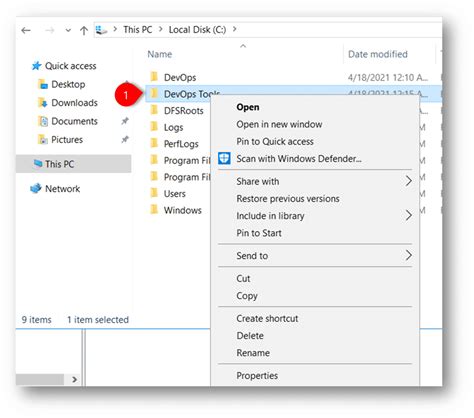Expand chevron between This PC and Local Disk

[x=161, y=29]
